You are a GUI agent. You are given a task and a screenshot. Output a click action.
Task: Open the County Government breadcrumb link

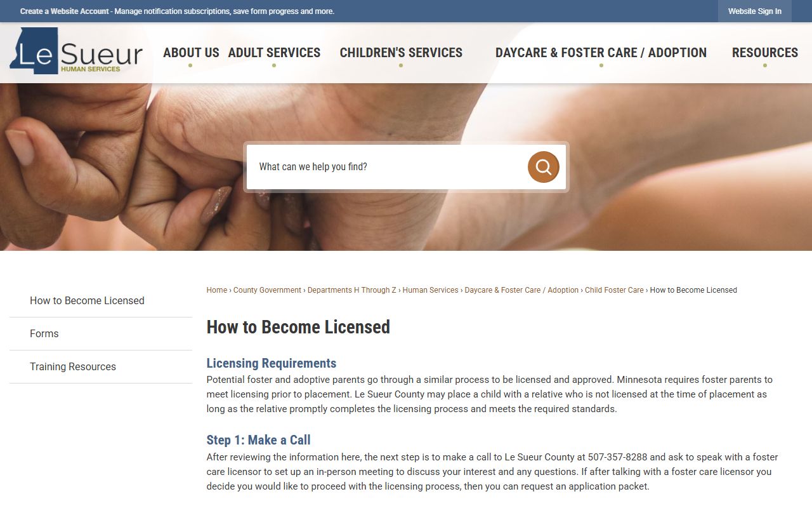pos(267,290)
